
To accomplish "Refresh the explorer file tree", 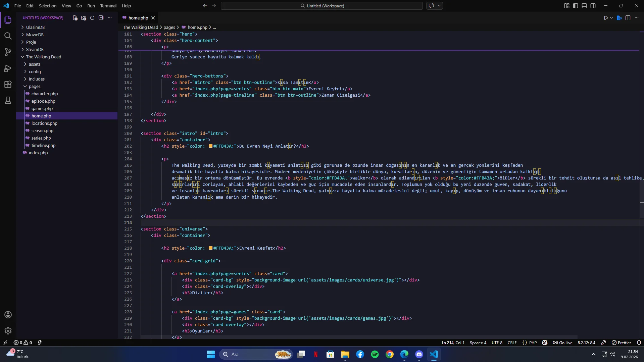I will (x=92, y=18).
